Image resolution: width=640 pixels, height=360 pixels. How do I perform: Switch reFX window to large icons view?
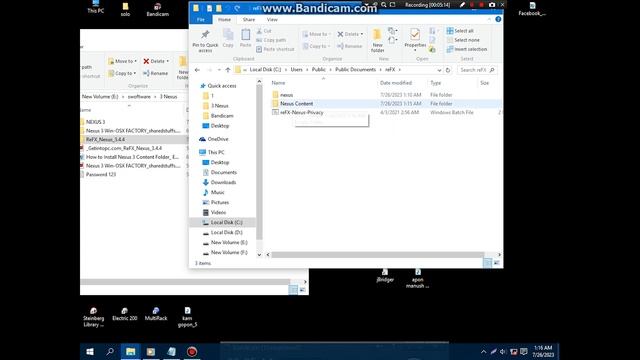coord(496,263)
